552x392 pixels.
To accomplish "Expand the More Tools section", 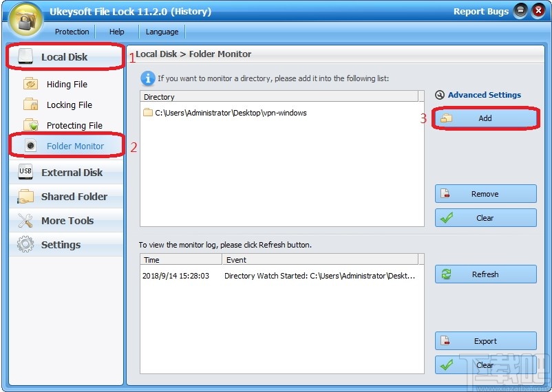I will (x=66, y=220).
